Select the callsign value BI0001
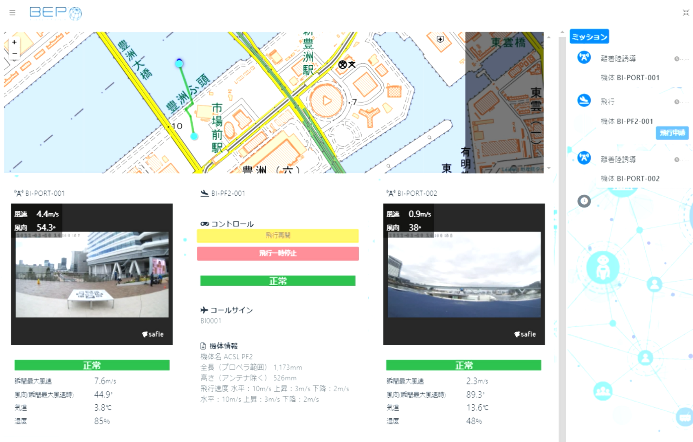The height and width of the screenshot is (442, 693). click(x=211, y=321)
